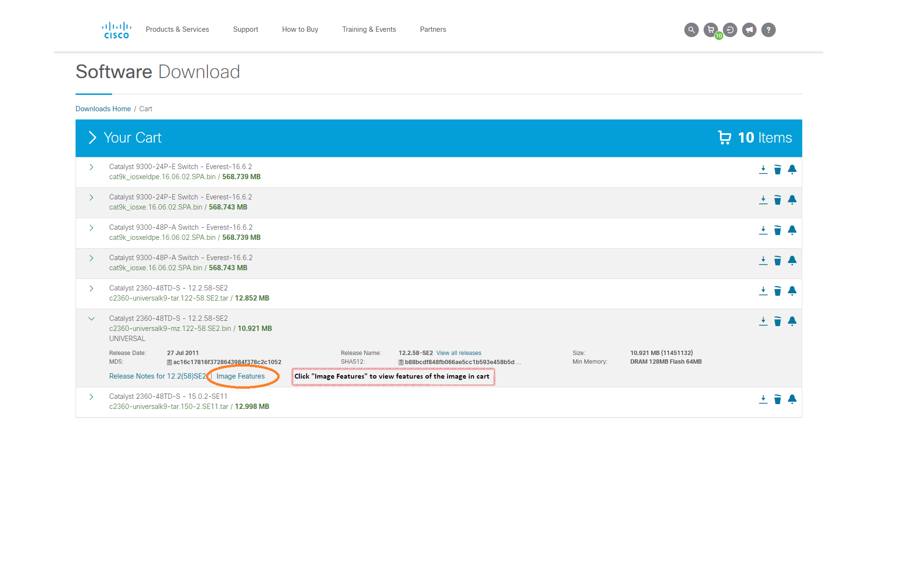
Task: Expand the 12.852 MB Catalyst 2360 tar row
Action: pyautogui.click(x=91, y=289)
